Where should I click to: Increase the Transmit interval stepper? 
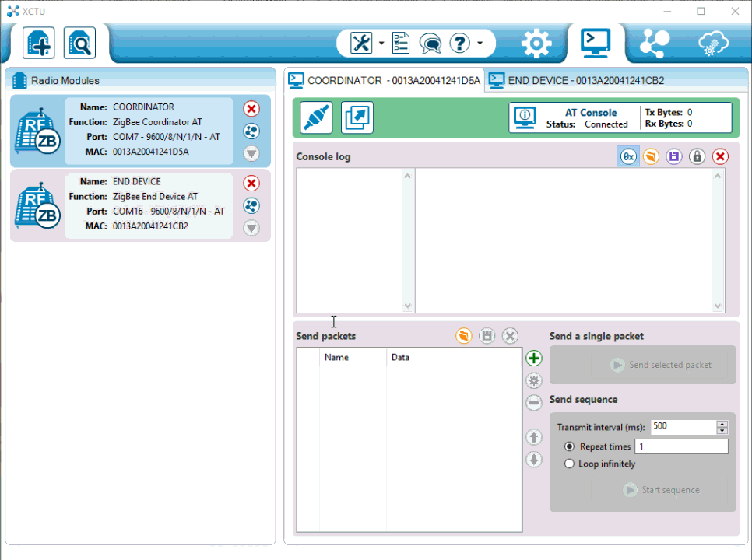(x=722, y=424)
